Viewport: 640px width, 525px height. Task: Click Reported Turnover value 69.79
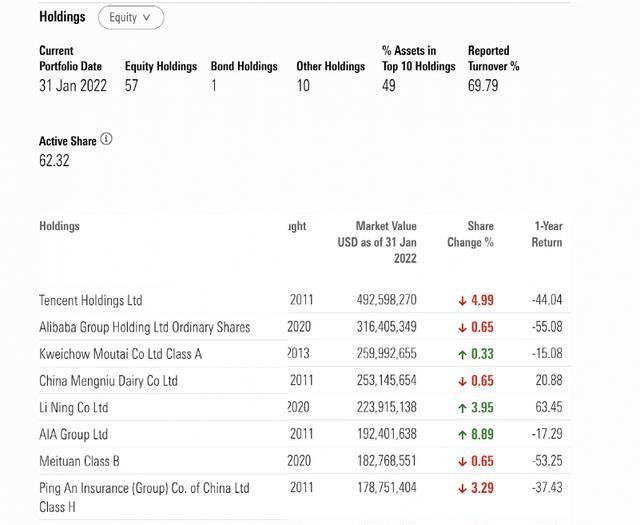pos(483,86)
